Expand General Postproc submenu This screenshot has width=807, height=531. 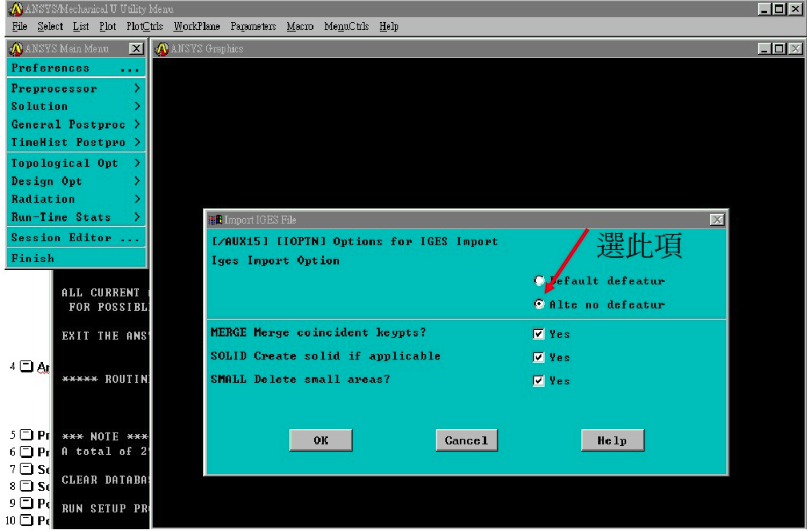coord(76,125)
